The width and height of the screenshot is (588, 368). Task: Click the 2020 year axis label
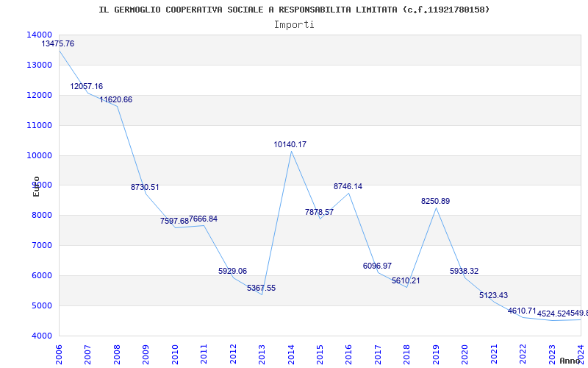coord(465,353)
